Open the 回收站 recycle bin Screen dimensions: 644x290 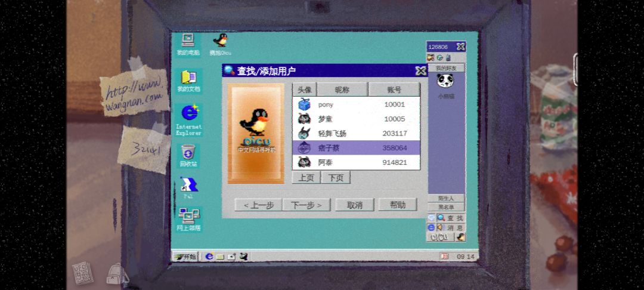(x=188, y=156)
